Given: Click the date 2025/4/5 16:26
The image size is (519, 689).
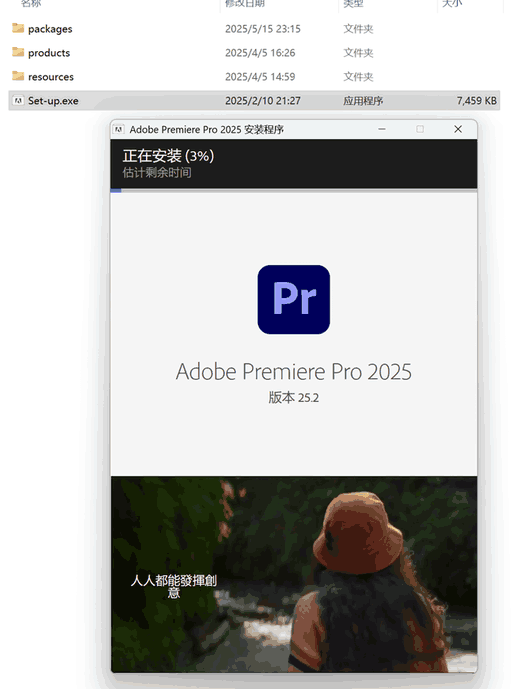Looking at the screenshot, I should point(260,53).
